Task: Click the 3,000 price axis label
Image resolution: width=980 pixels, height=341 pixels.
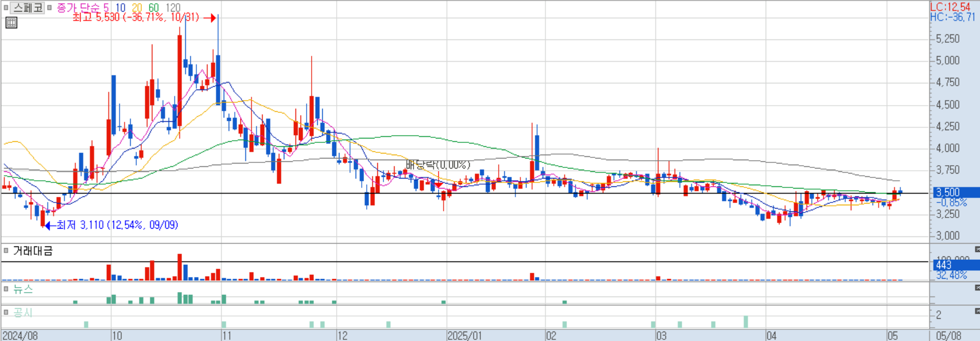Action: click(948, 235)
